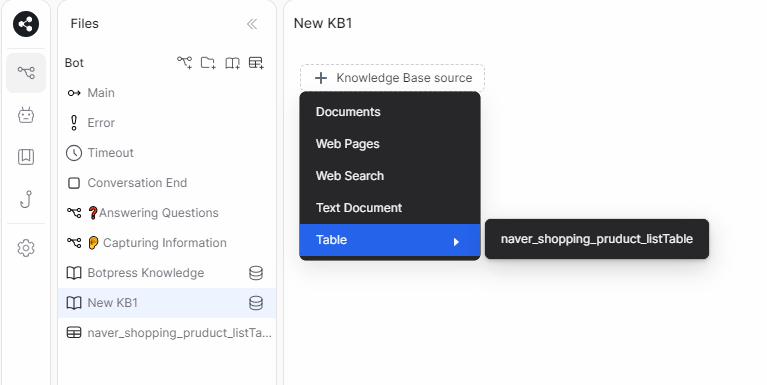Open the flows view in sidebar
Screen dimensions: 767x385
(26, 73)
